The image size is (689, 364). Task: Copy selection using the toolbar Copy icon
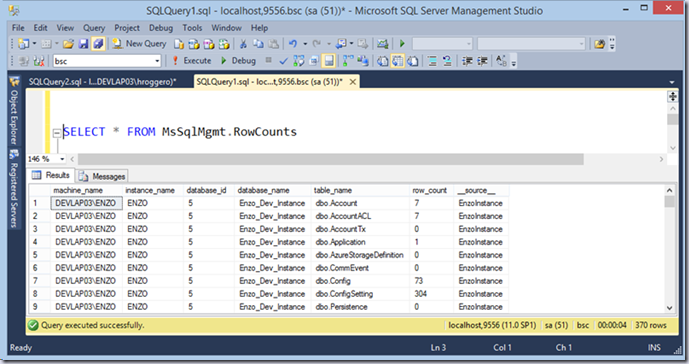[258, 44]
